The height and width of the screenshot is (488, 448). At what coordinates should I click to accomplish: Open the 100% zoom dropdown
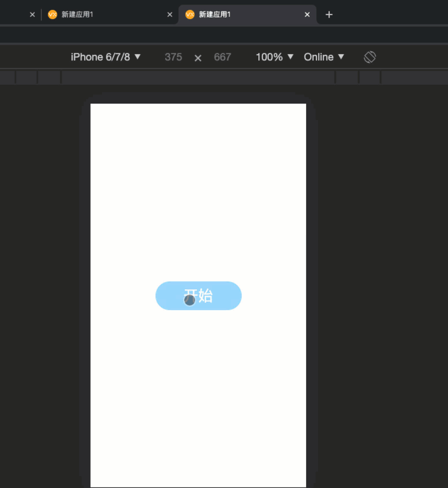[274, 57]
